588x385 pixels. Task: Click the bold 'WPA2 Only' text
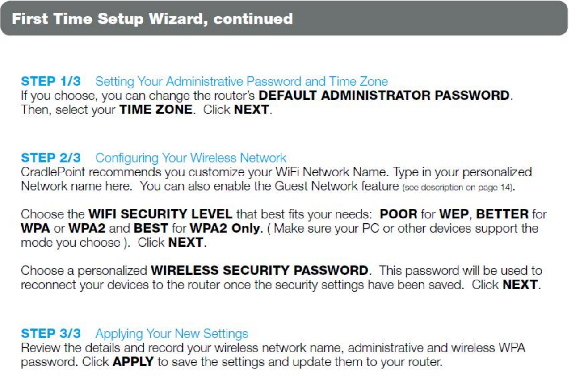click(x=225, y=228)
